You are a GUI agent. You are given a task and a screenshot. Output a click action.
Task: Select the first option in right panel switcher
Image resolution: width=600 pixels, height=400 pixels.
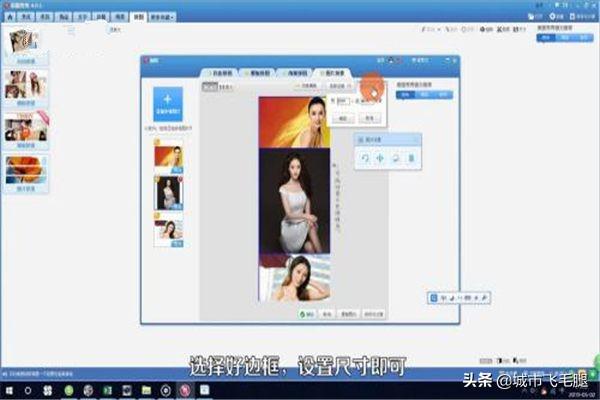tap(406, 95)
